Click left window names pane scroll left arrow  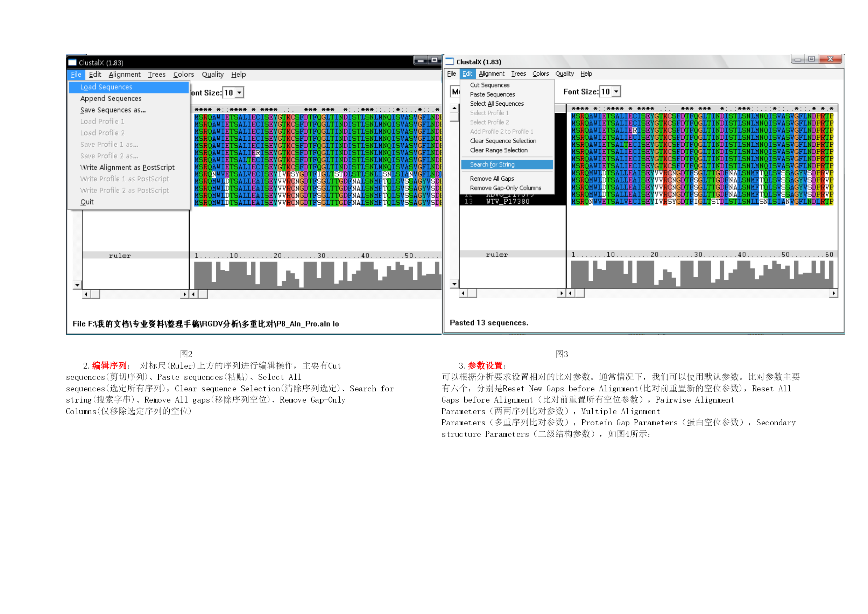pos(86,294)
